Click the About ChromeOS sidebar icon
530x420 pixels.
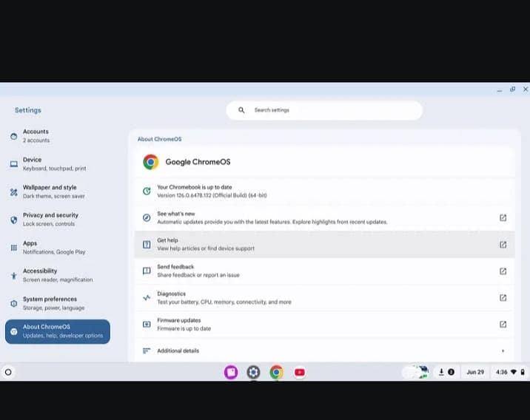(14, 331)
